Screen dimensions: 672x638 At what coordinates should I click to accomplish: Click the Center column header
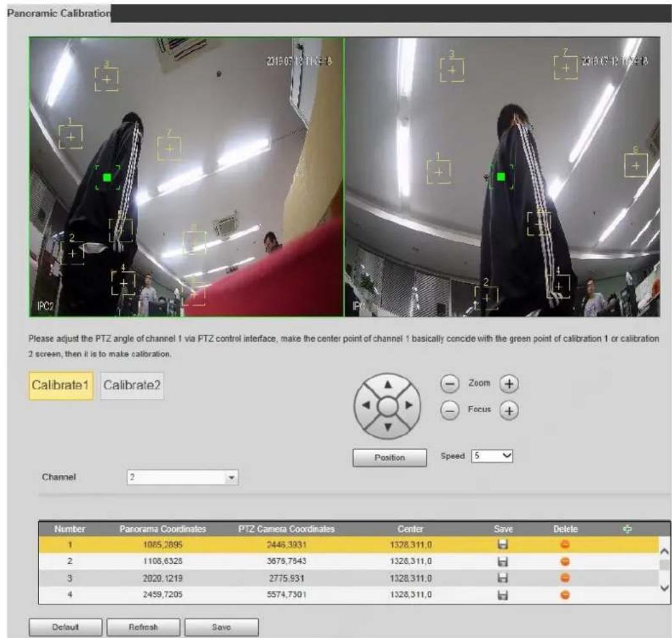coord(410,529)
